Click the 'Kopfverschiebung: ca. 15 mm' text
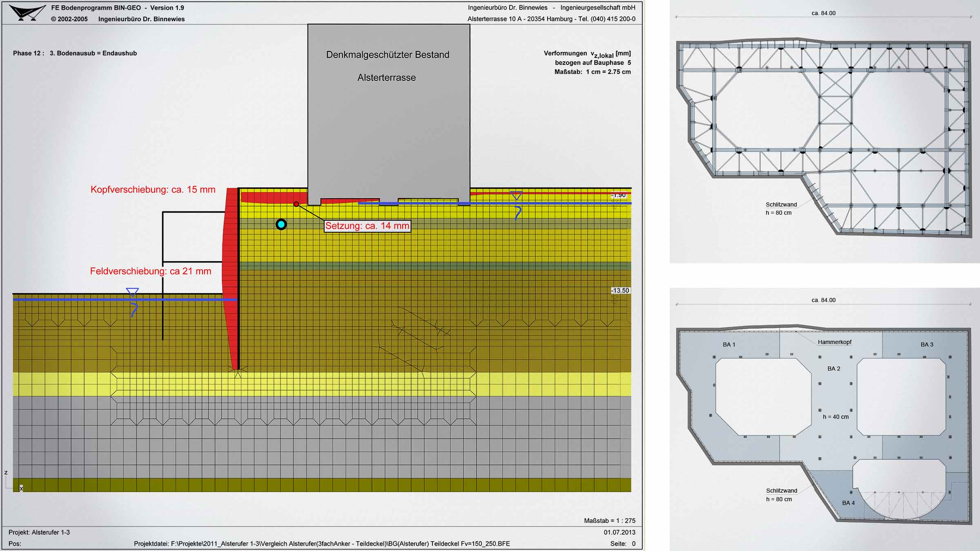The image size is (980, 551). 153,189
